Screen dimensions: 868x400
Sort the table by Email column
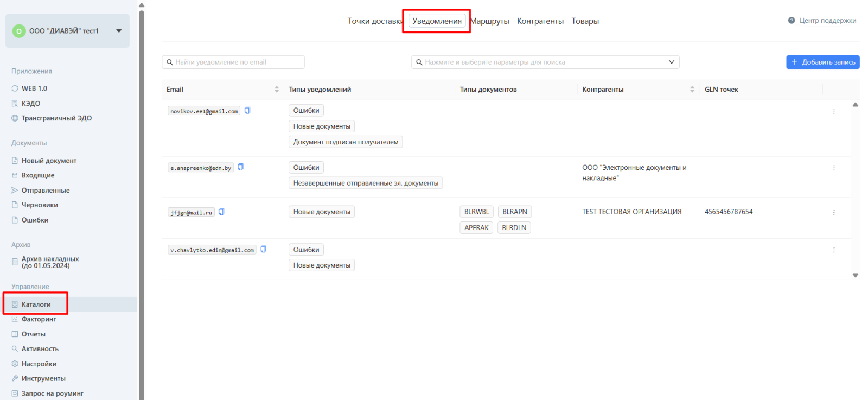277,90
